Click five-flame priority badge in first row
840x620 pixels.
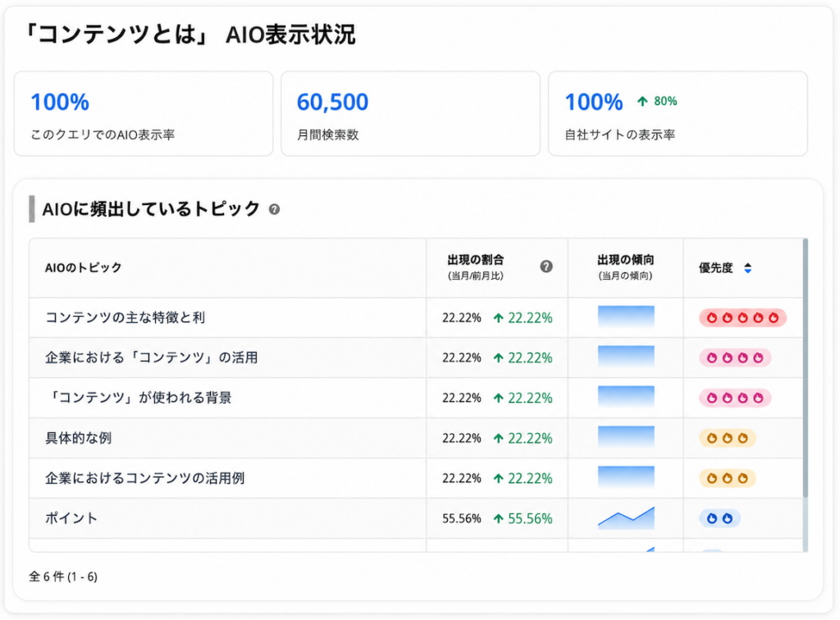click(742, 318)
